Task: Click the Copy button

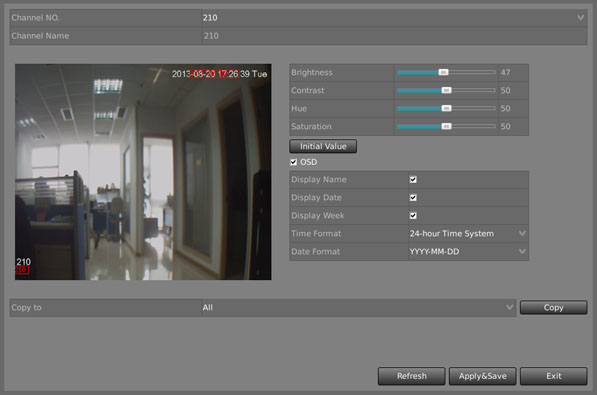Action: point(553,307)
